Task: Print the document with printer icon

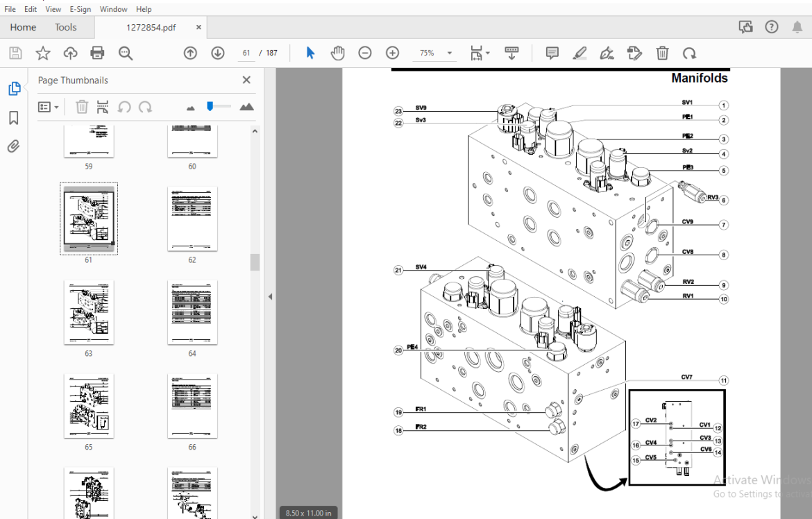Action: pos(97,53)
